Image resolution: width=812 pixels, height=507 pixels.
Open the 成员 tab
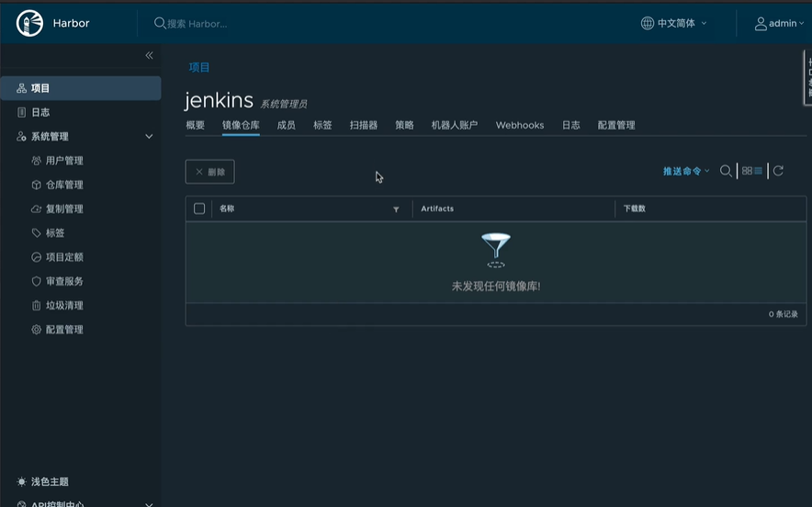point(286,125)
